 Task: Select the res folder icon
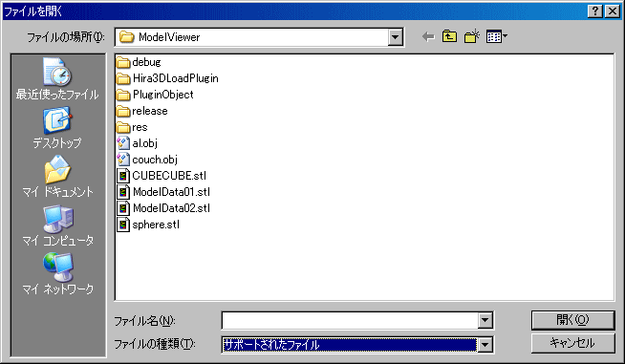coord(123,128)
